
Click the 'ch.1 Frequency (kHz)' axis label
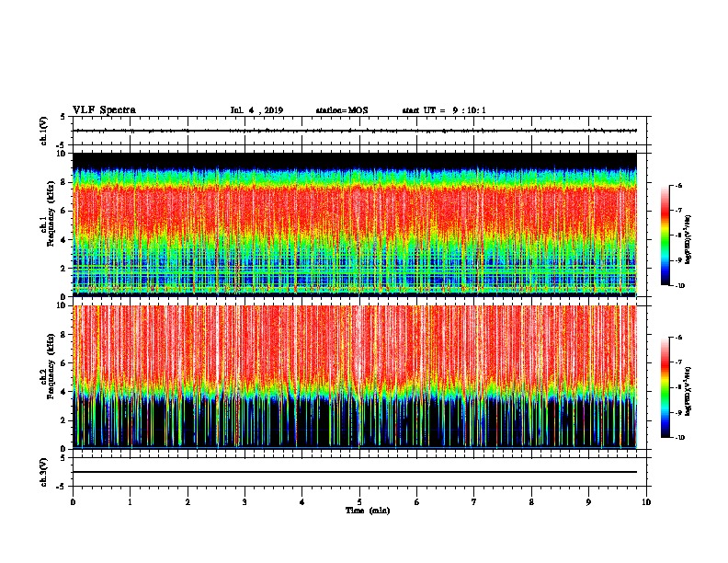(47, 214)
